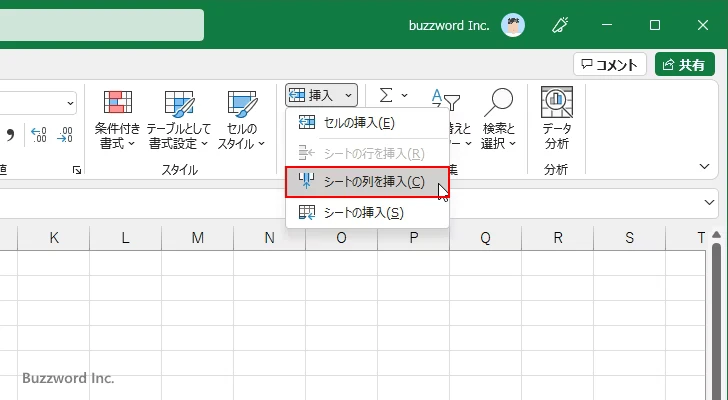The width and height of the screenshot is (728, 400).
Task: Open Find & Select (検索と選択) magnifier
Action: (497, 104)
